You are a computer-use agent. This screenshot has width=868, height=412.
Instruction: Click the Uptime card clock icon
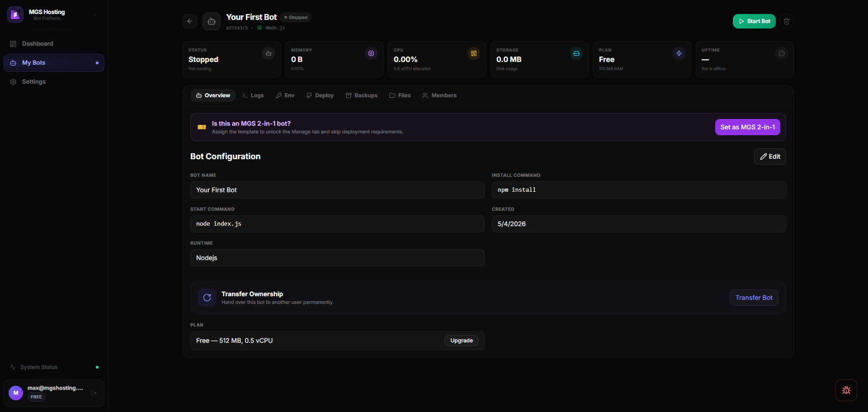pyautogui.click(x=782, y=53)
